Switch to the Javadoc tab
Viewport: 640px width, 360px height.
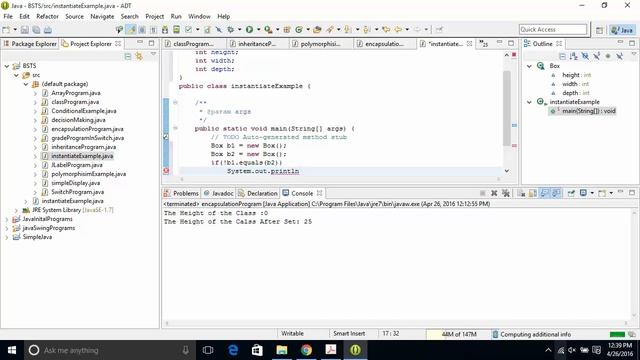point(219,193)
